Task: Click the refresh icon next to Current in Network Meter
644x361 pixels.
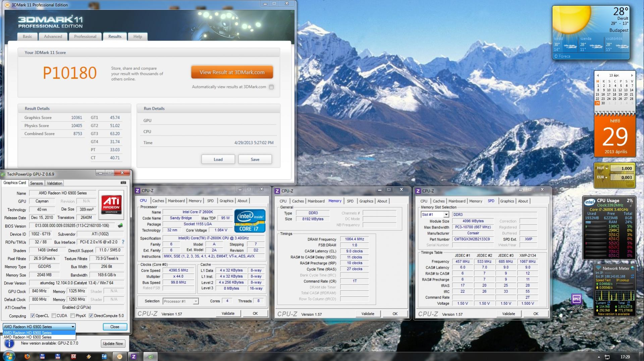Action: tap(609, 303)
